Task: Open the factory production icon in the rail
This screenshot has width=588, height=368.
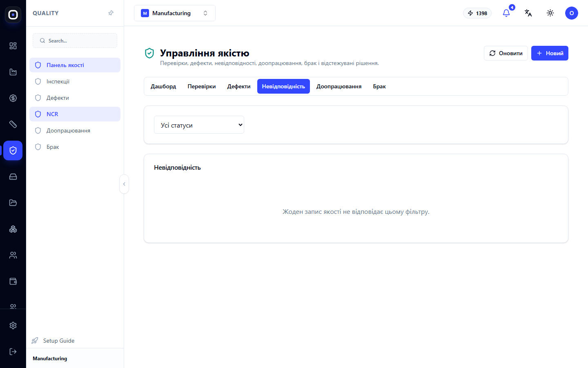Action: (13, 72)
